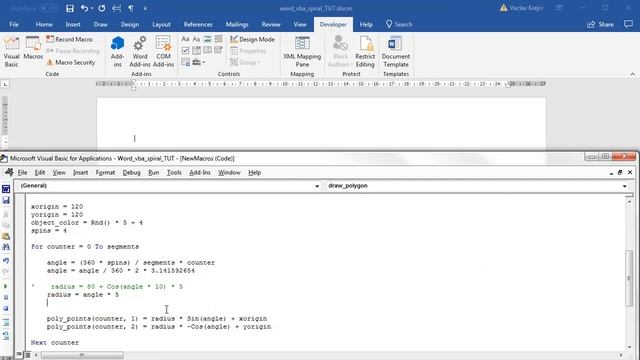
Task: Open the VBA Window menu
Action: tap(229, 173)
